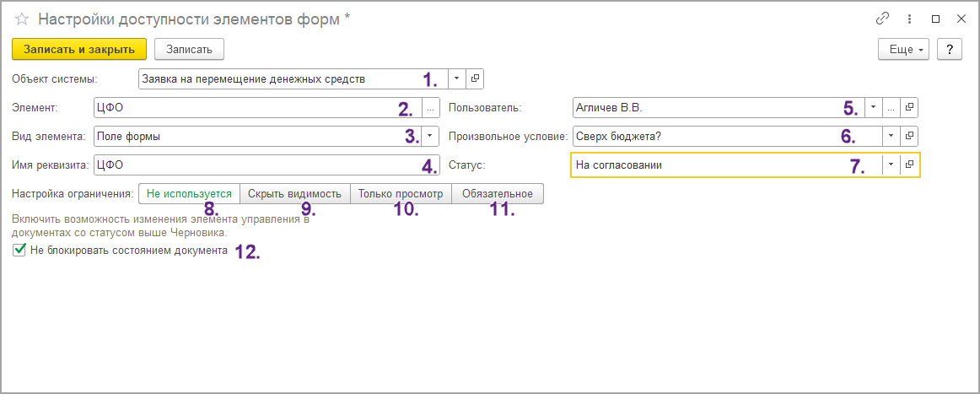Viewport: 980px width, 394px height.
Task: Click into the 'Имя реквизита' input field
Action: (245, 165)
